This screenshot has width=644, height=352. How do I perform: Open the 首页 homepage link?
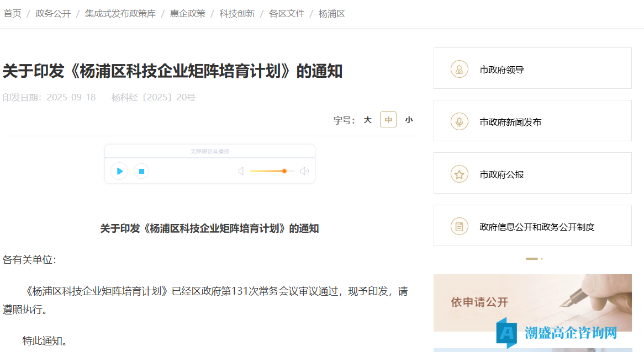coord(12,13)
